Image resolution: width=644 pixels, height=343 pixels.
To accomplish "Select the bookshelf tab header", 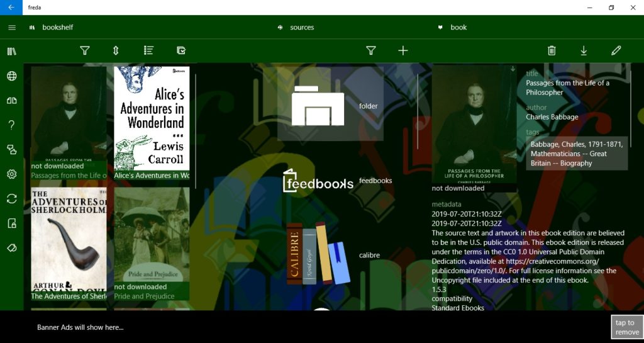I will (x=52, y=28).
